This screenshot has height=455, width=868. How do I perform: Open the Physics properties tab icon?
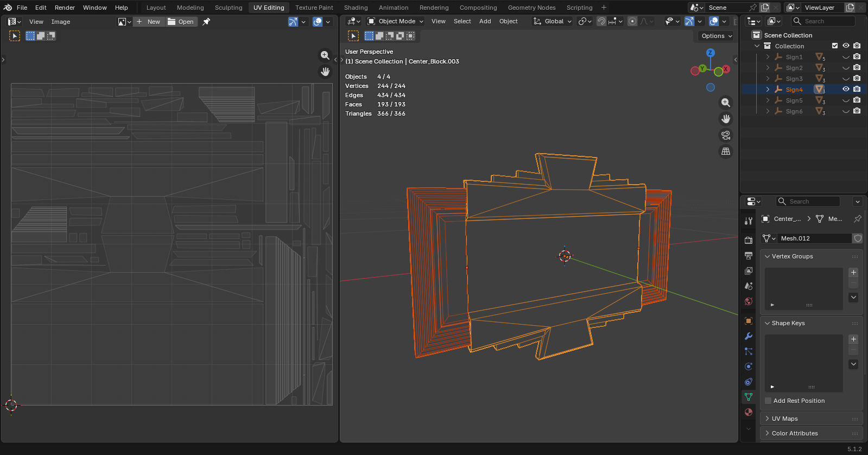(749, 366)
